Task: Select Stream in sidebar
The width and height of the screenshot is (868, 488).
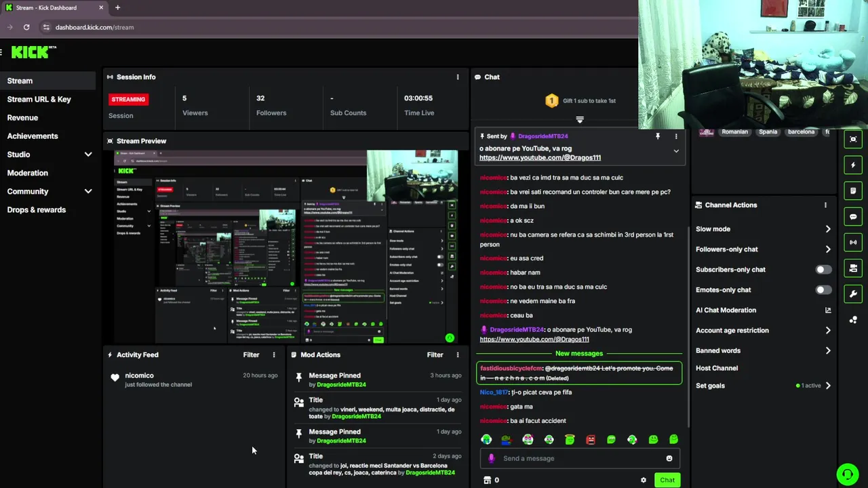Action: point(48,81)
